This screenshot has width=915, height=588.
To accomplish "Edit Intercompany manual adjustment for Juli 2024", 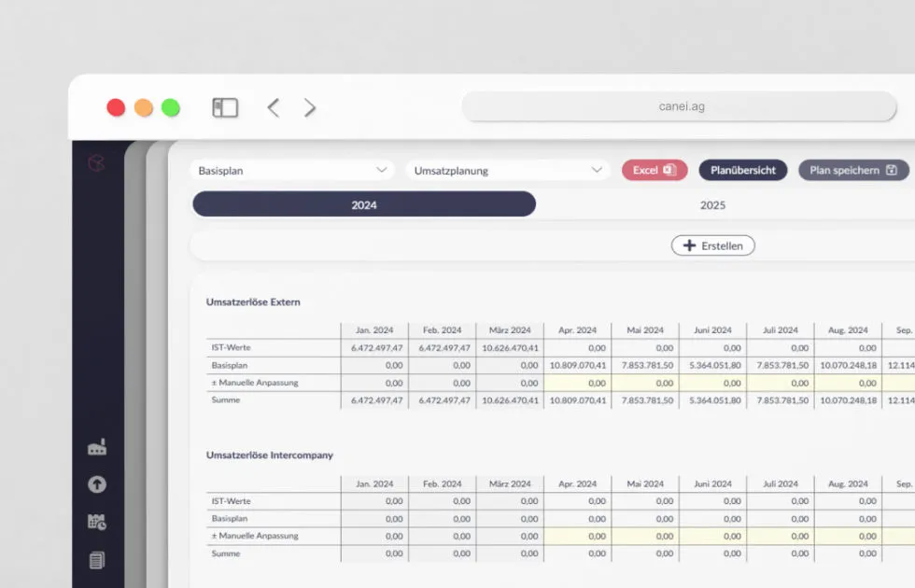I will tap(781, 536).
